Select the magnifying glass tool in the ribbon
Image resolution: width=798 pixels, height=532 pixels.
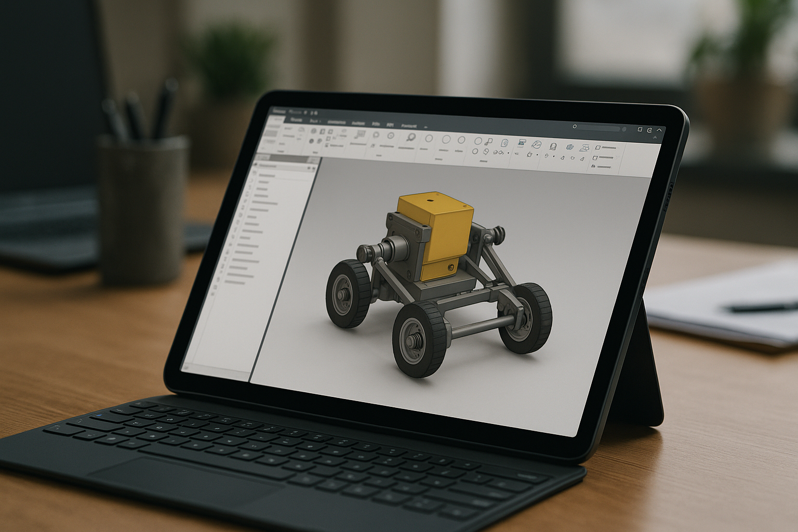pyautogui.click(x=411, y=138)
